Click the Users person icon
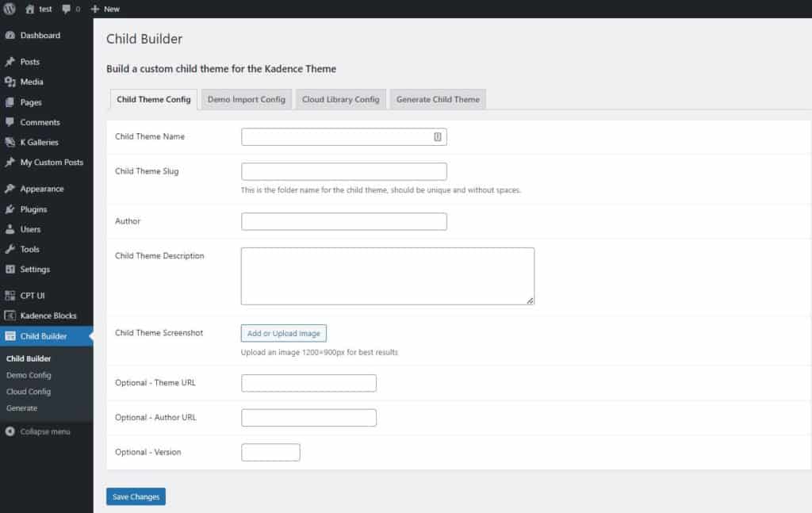 [x=10, y=229]
